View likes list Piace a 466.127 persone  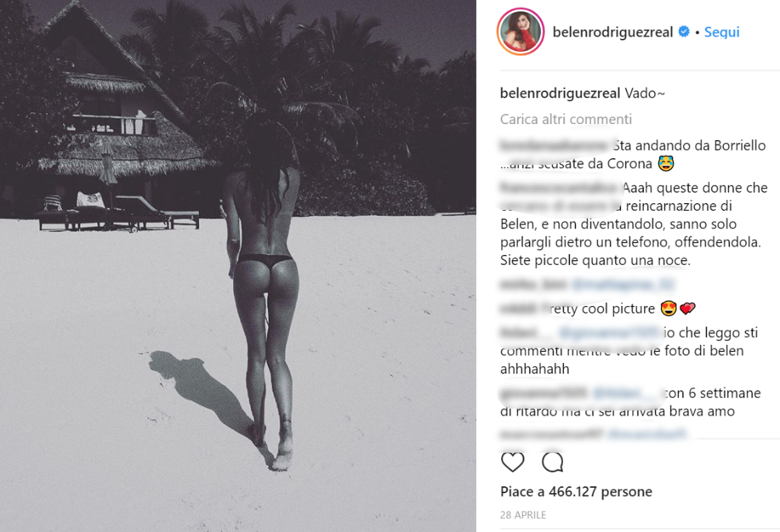pyautogui.click(x=576, y=491)
